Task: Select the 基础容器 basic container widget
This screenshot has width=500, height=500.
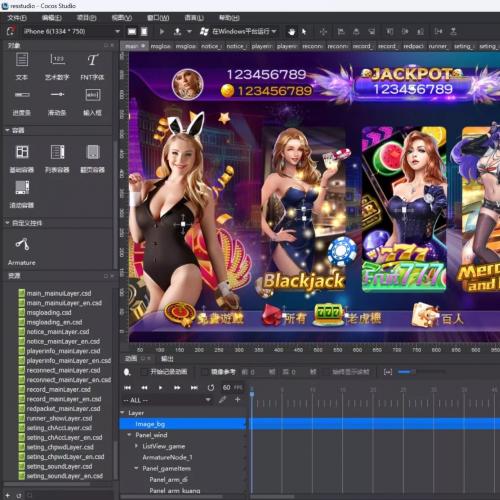Action: (x=22, y=152)
